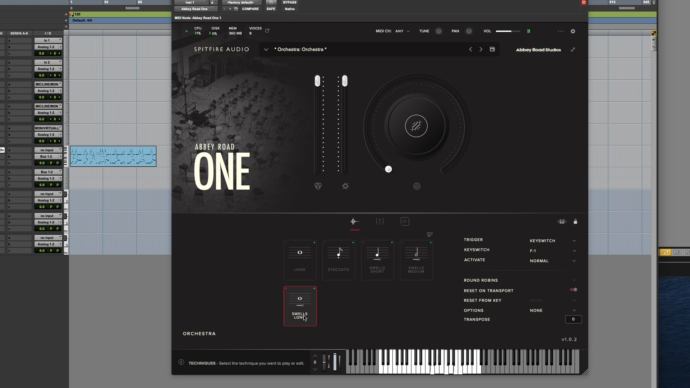The image size is (690, 388).
Task: Click the Native button in plugin header
Action: coord(290,9)
